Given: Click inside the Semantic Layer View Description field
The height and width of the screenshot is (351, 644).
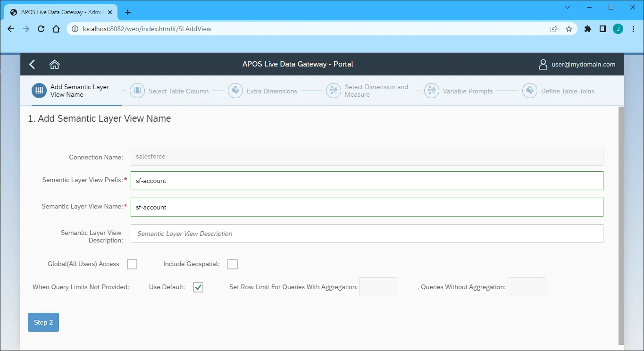Looking at the screenshot, I should (x=367, y=233).
